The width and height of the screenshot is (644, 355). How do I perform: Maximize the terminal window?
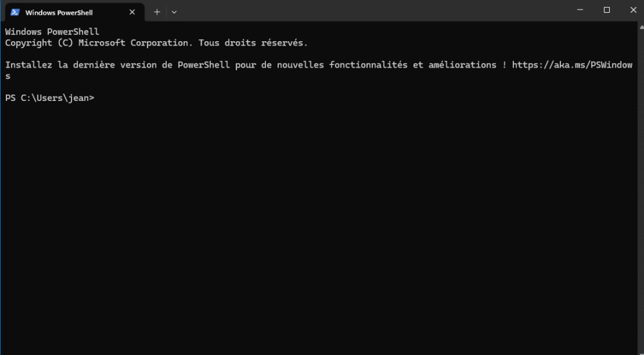point(607,10)
